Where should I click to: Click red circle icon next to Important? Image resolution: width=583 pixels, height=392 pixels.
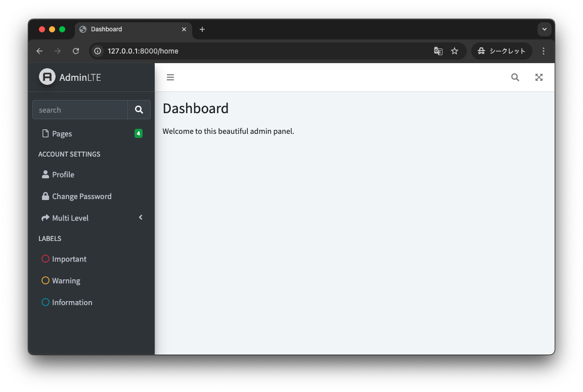pos(46,259)
